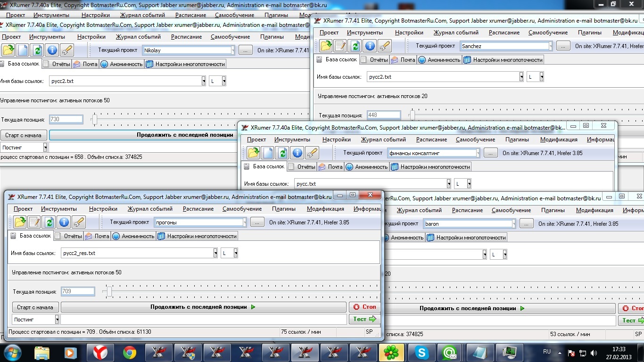
Task: Open Yandex browser from the taskbar
Action: pos(100,352)
